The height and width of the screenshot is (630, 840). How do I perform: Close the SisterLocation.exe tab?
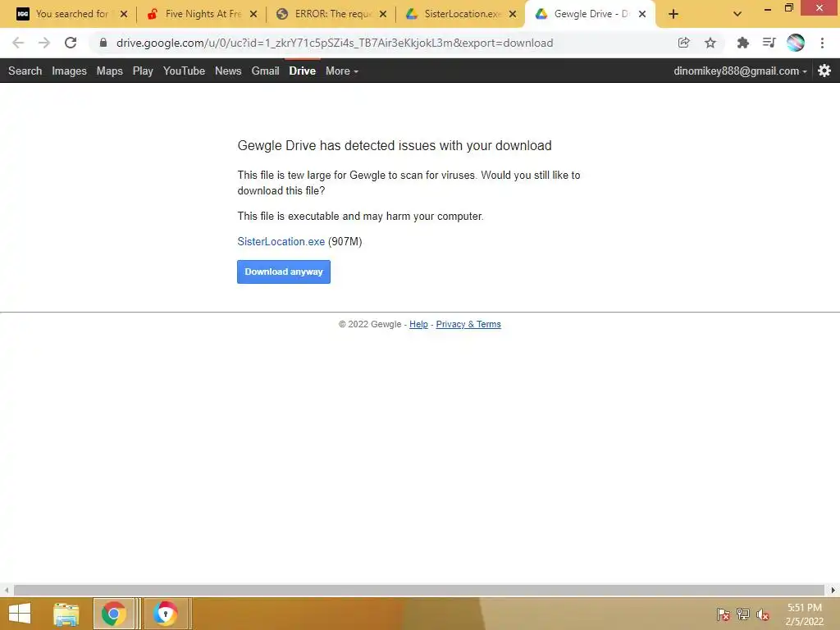click(x=513, y=14)
